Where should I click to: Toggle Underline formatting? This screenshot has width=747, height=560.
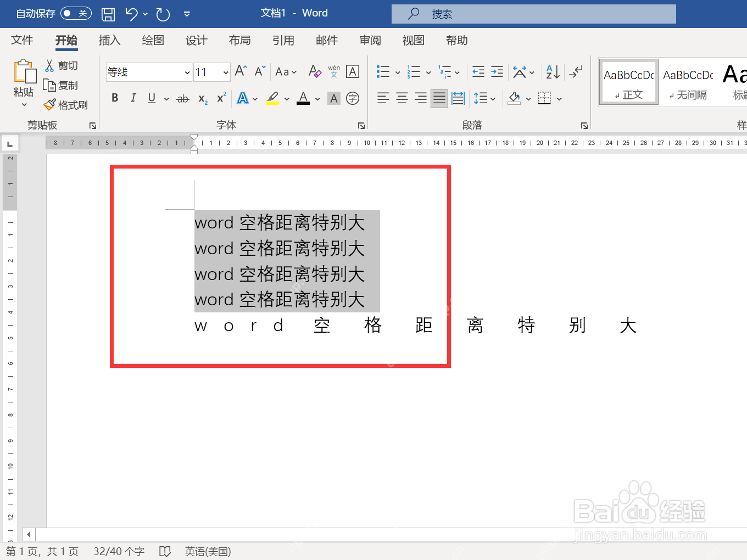(152, 98)
